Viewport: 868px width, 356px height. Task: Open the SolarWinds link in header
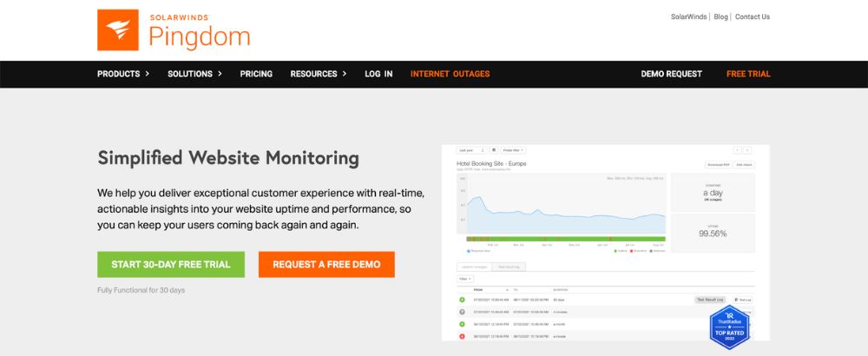[x=688, y=16]
